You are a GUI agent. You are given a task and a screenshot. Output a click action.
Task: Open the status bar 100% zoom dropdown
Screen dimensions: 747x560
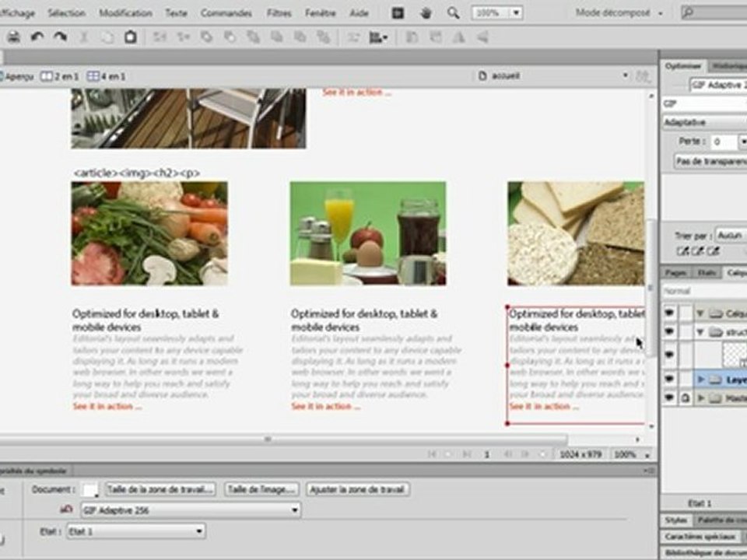[647, 455]
